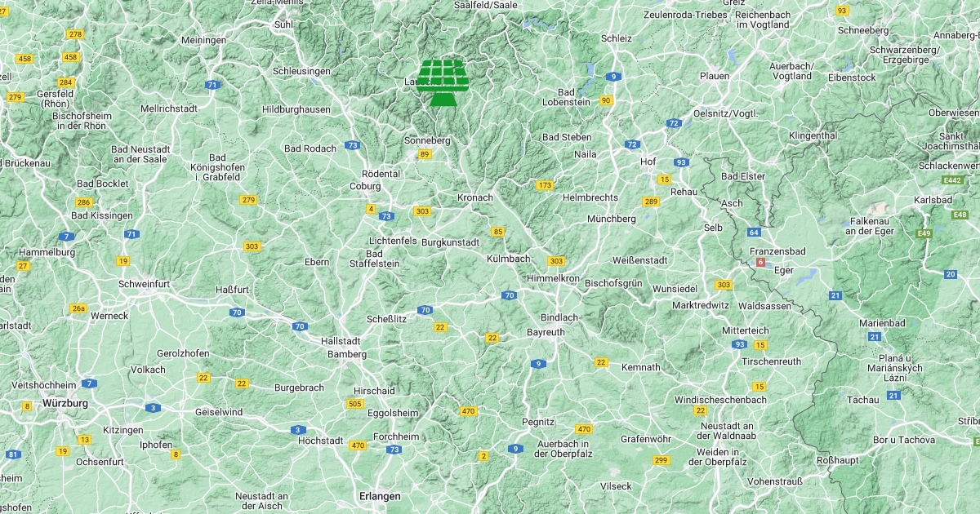The image size is (980, 514).
Task: Click the Würzburg city label
Action: pyautogui.click(x=65, y=403)
